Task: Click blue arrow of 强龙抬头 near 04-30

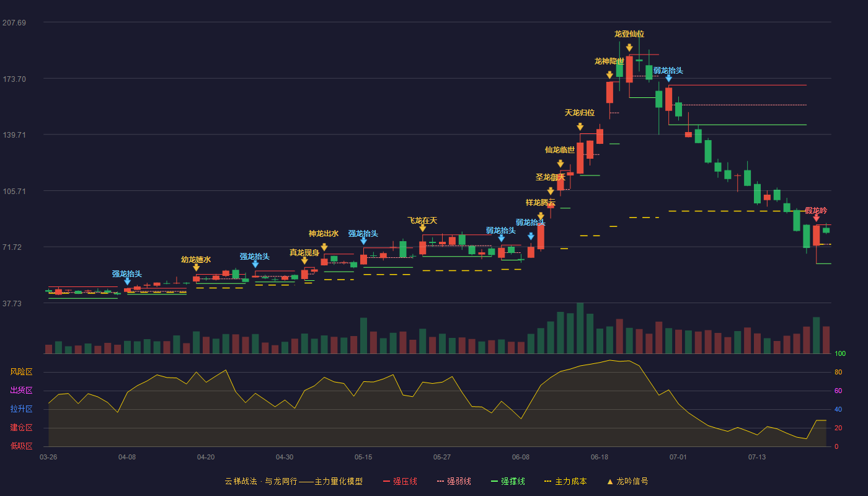Action: pyautogui.click(x=255, y=264)
